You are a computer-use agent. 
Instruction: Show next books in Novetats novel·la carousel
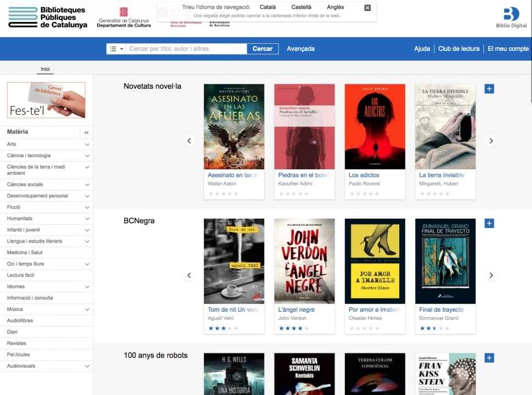[x=491, y=141]
